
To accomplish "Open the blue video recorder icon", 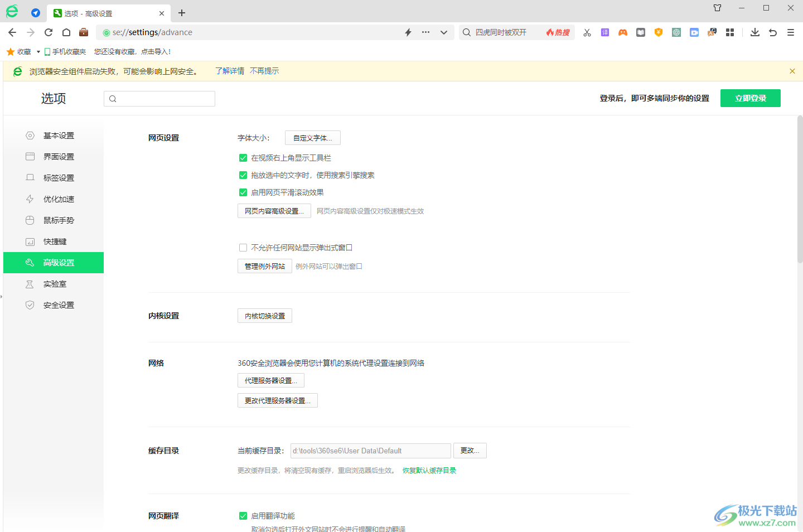I will pos(694,32).
